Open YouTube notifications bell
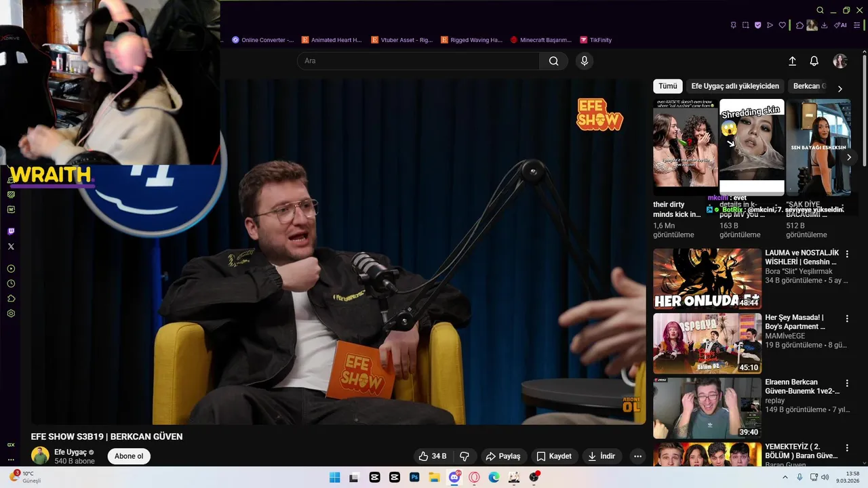The image size is (868, 488). point(814,61)
